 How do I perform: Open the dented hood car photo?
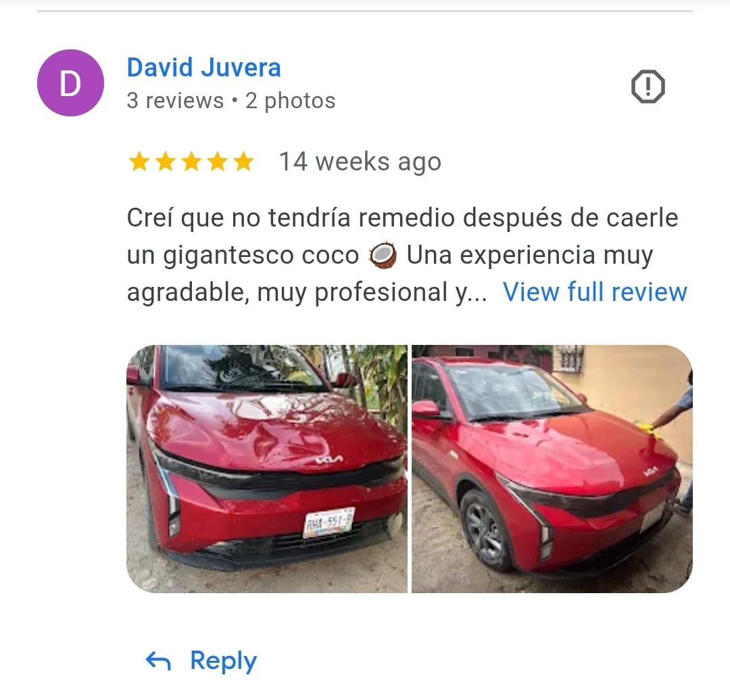tap(267, 469)
